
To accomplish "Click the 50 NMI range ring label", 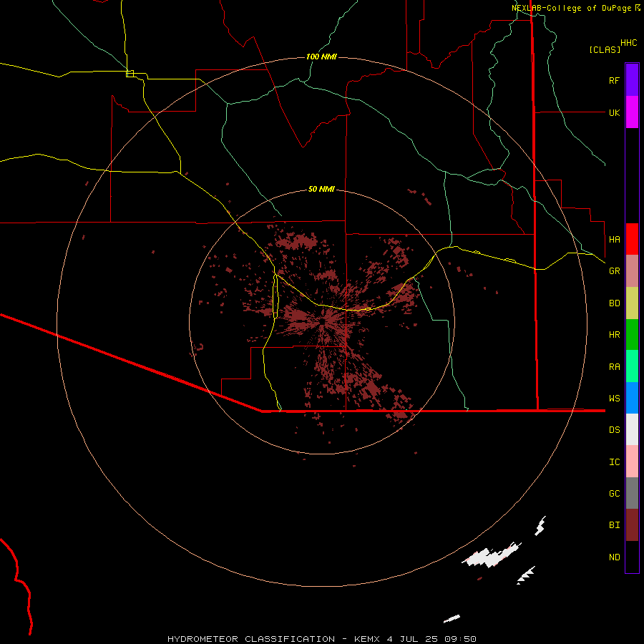I will pos(321,189).
